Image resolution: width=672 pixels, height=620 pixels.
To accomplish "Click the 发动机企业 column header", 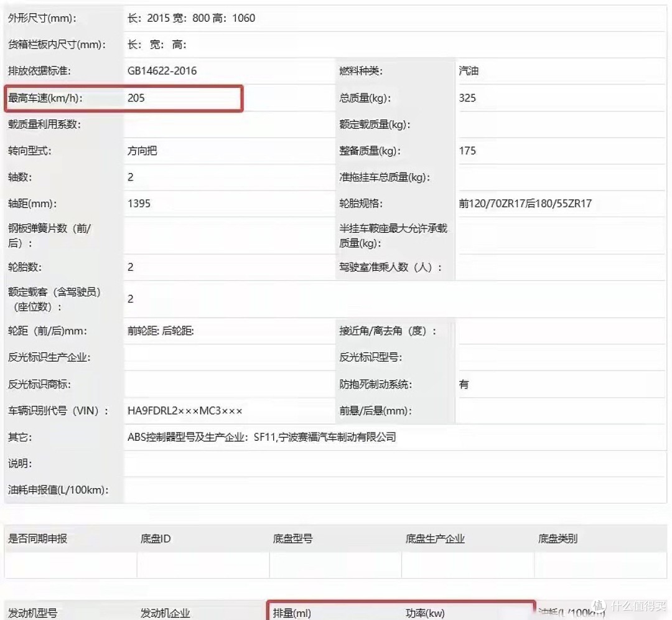I will [x=165, y=613].
